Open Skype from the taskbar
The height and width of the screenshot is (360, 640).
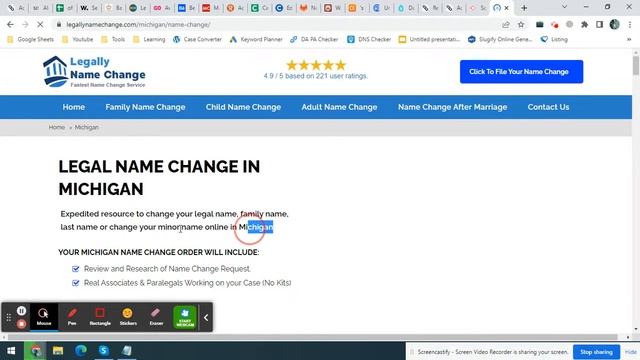point(104,351)
